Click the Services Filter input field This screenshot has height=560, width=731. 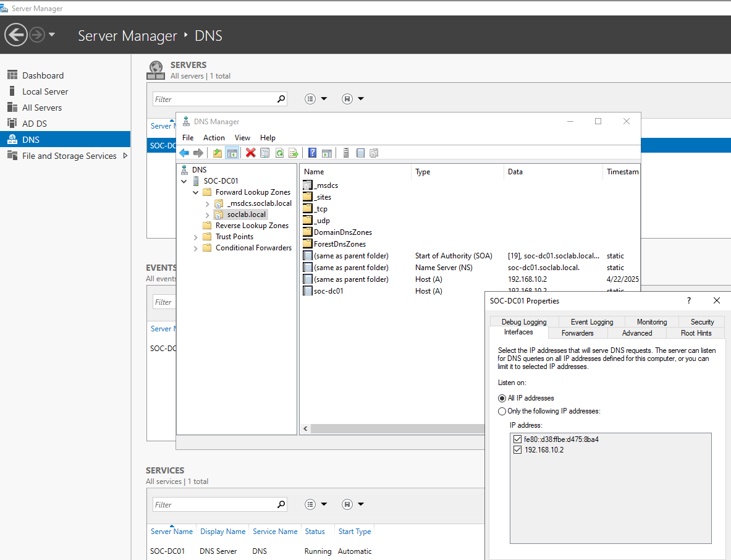(214, 504)
